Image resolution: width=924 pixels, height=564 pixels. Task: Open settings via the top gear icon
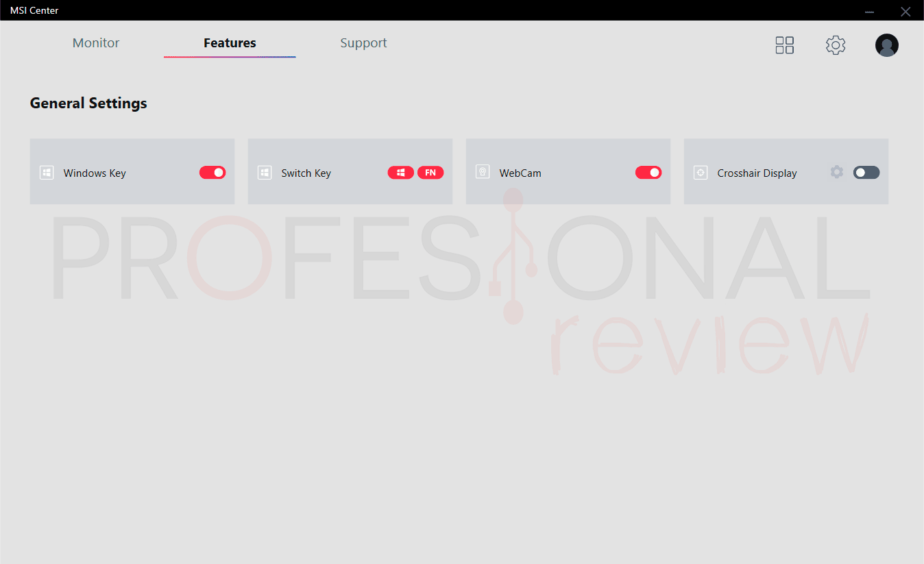click(836, 45)
